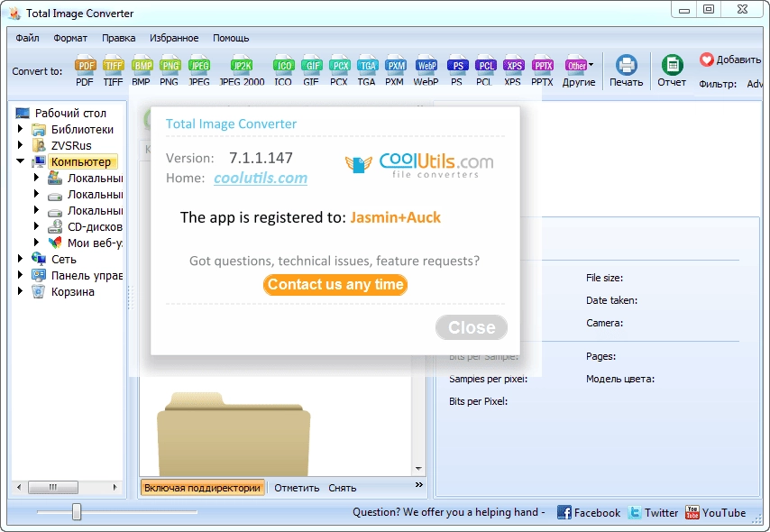The image size is (770, 532).
Task: Show more file list actions chevron
Action: 419,485
